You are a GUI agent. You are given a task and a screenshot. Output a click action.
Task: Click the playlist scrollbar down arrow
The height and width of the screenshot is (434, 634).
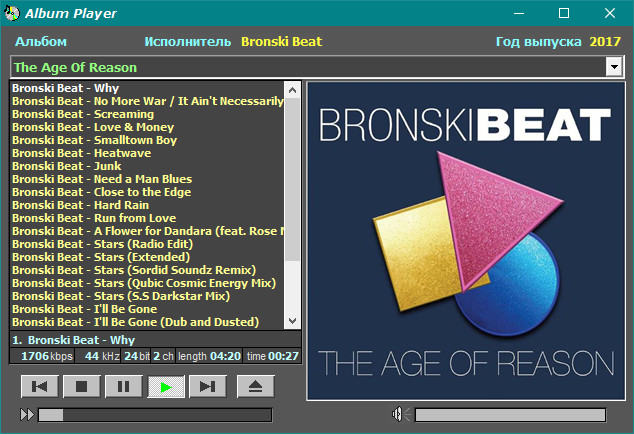[x=292, y=321]
